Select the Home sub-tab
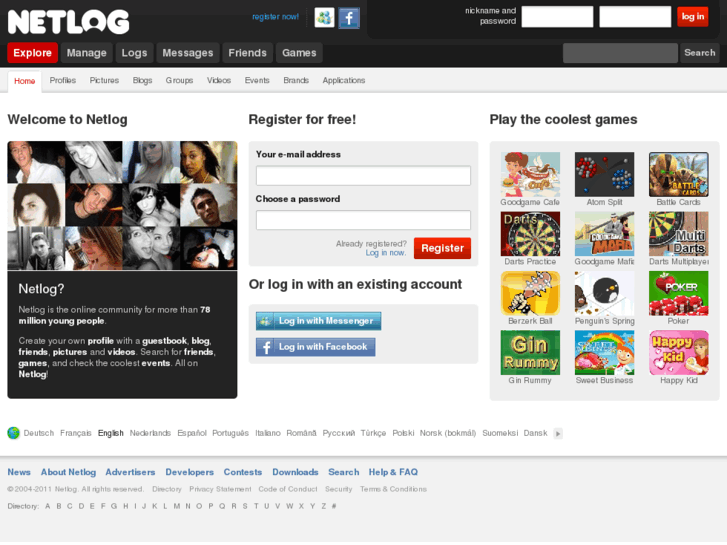The height and width of the screenshot is (545, 727). pyautogui.click(x=25, y=81)
